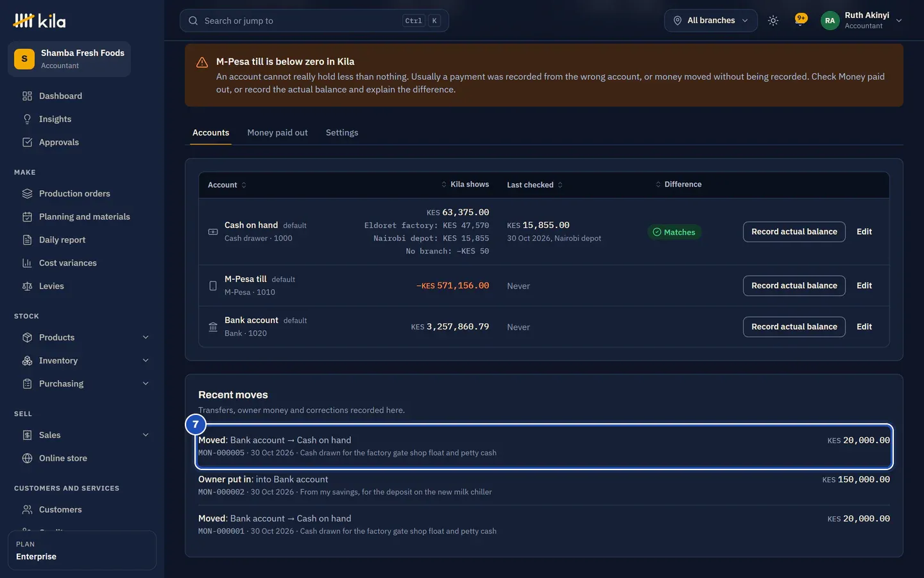This screenshot has height=578, width=924.
Task: Click the Matches status badge
Action: [x=674, y=232]
